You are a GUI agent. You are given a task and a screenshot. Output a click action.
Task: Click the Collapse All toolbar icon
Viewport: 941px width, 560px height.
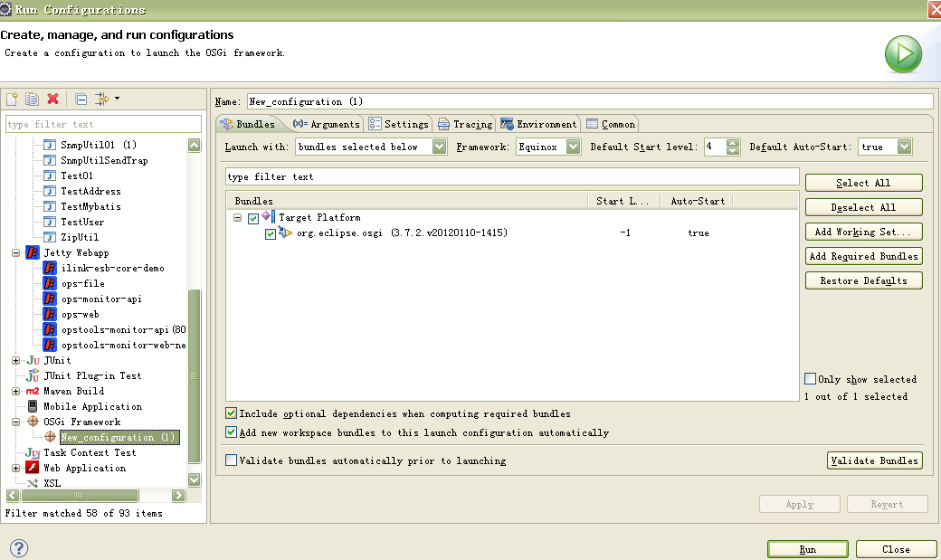click(81, 99)
